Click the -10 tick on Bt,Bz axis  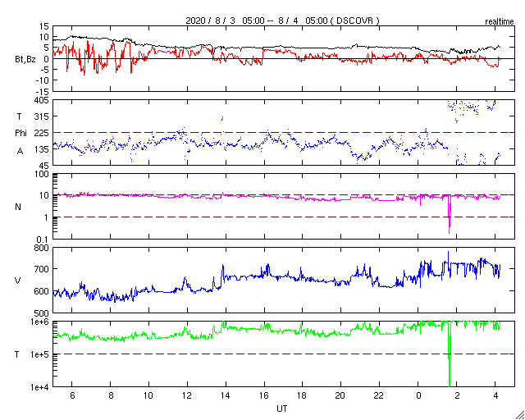[x=42, y=80]
